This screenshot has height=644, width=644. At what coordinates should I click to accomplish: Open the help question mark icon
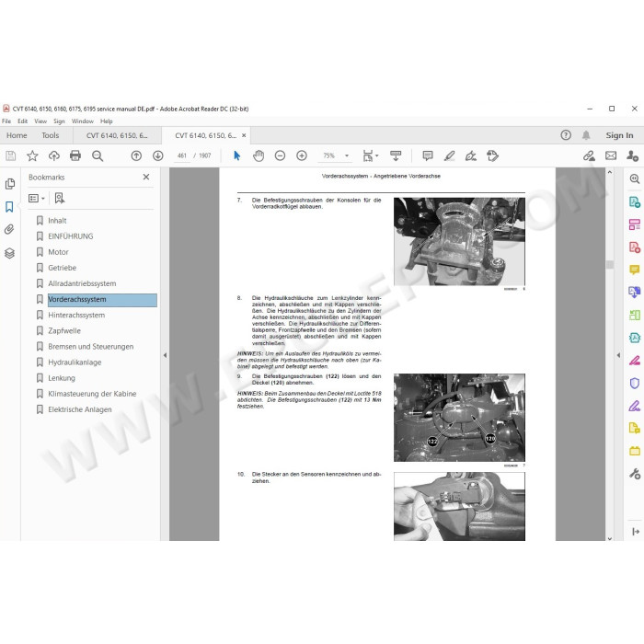point(566,135)
